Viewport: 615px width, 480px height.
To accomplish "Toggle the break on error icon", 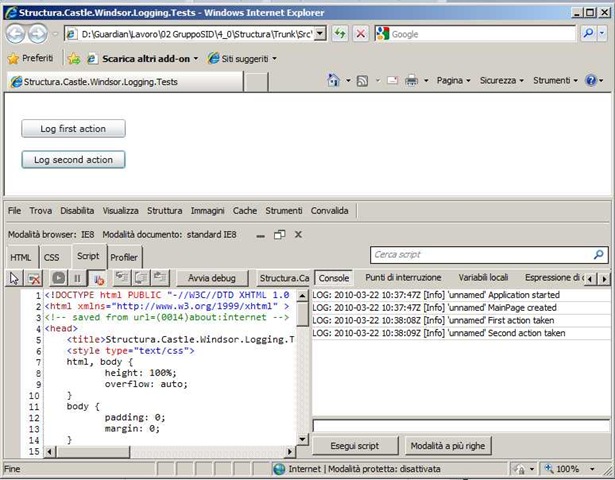I will pos(98,279).
